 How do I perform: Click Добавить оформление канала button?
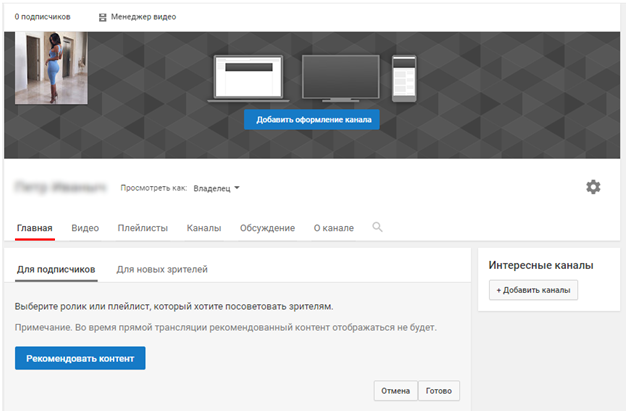(x=312, y=119)
